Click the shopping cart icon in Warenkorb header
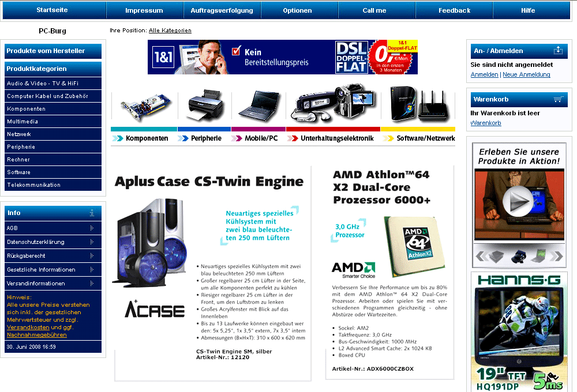 point(559,99)
